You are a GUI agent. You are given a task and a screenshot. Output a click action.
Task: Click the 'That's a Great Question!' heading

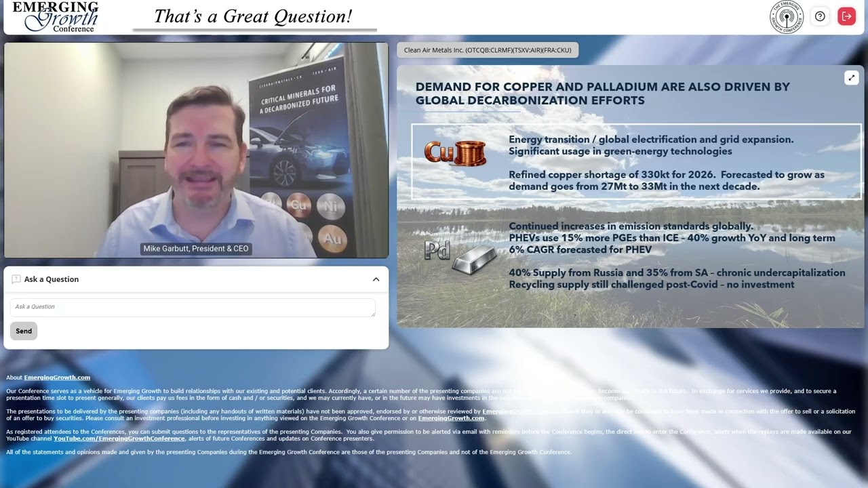253,16
